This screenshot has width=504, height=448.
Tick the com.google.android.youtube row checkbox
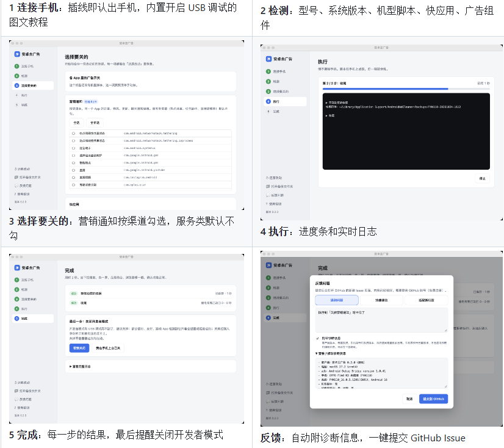(73, 170)
